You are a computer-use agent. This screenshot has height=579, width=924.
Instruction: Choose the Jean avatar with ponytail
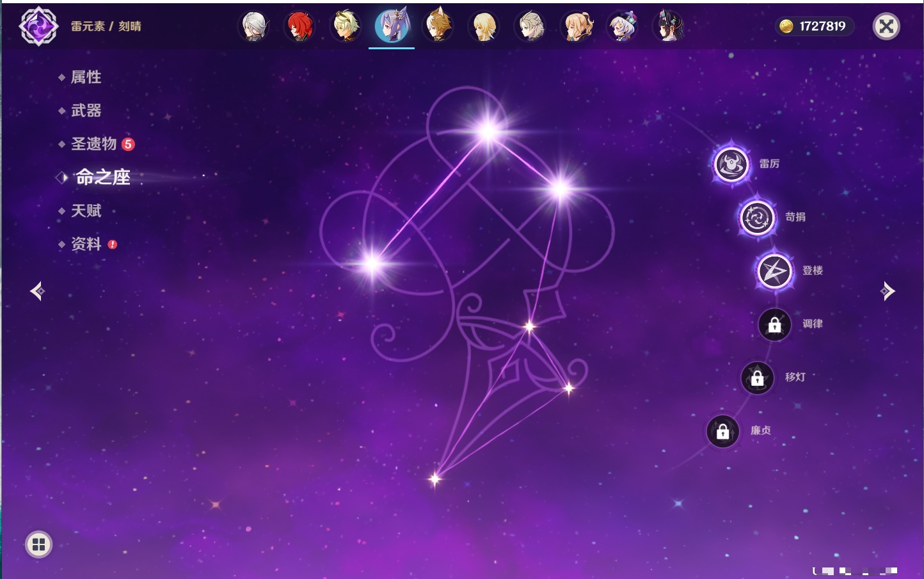[x=577, y=26]
